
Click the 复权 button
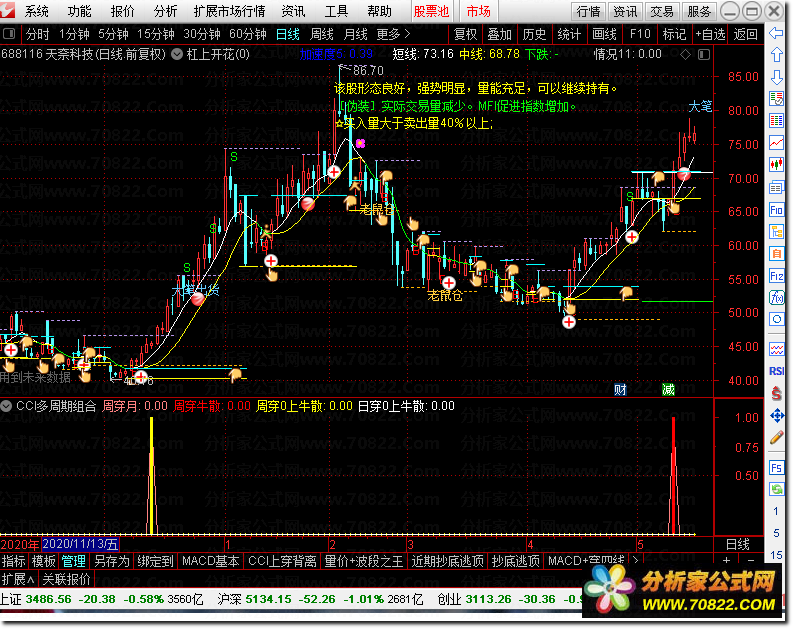point(465,34)
